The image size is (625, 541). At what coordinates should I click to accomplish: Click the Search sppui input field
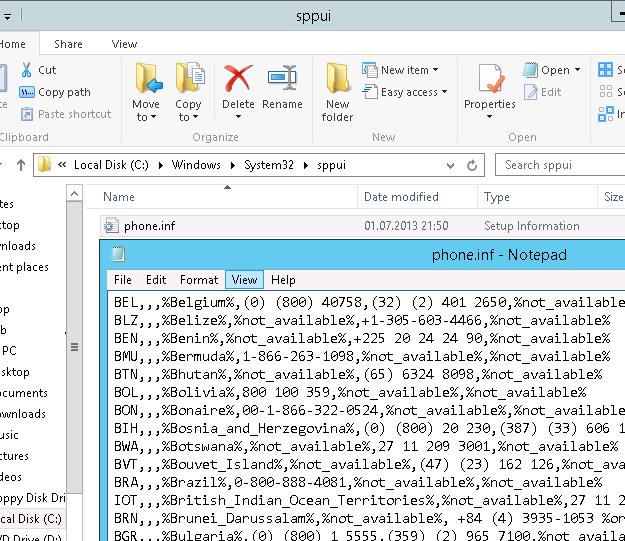[x=560, y=165]
